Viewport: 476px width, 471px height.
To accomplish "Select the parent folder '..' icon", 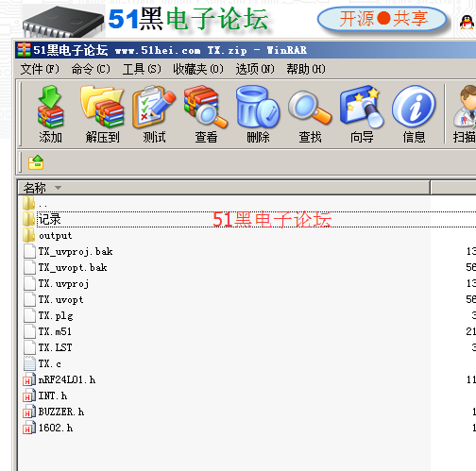I will point(28,203).
